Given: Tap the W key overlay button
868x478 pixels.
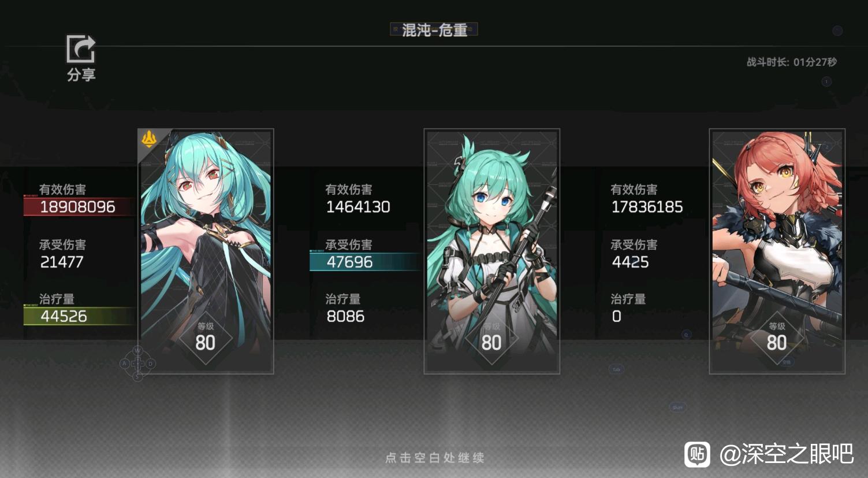Looking at the screenshot, I should pyautogui.click(x=137, y=350).
